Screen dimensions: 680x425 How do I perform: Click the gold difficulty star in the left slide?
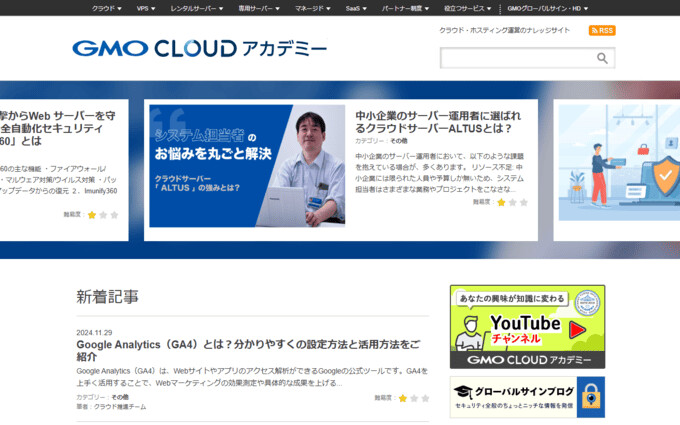click(x=92, y=215)
